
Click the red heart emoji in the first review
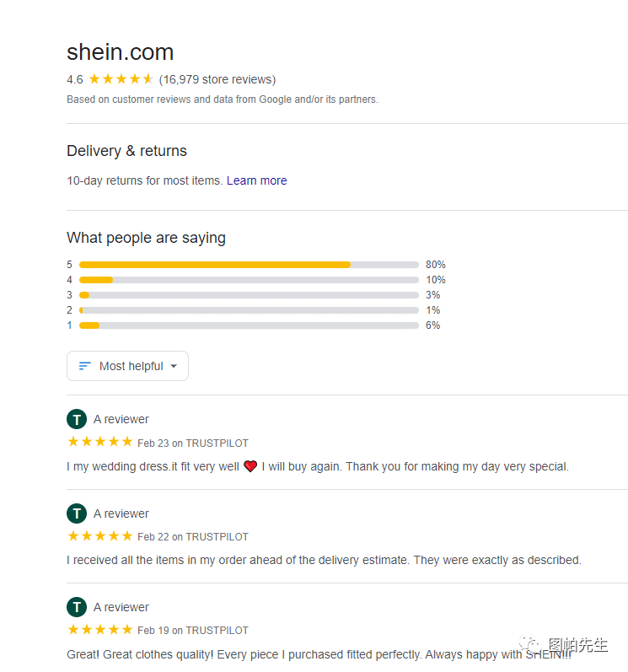point(250,466)
